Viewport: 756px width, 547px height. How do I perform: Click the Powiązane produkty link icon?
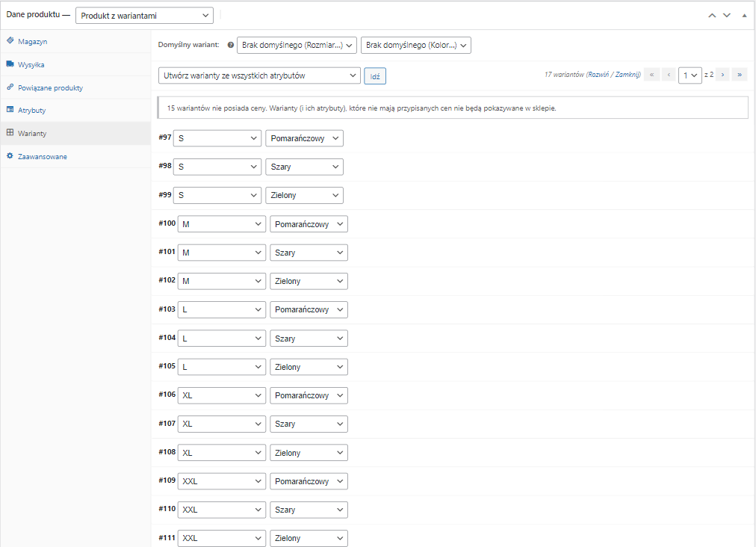(10, 87)
